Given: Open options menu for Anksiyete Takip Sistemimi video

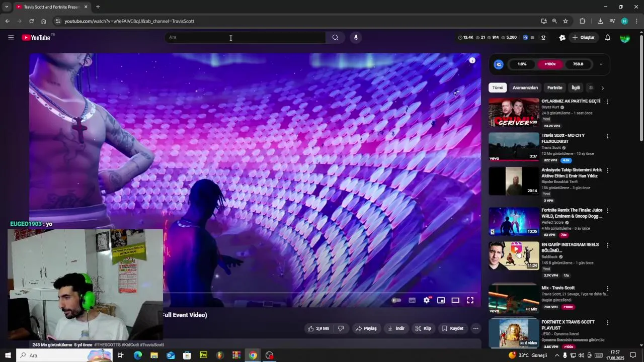Looking at the screenshot, I should pyautogui.click(x=607, y=170).
